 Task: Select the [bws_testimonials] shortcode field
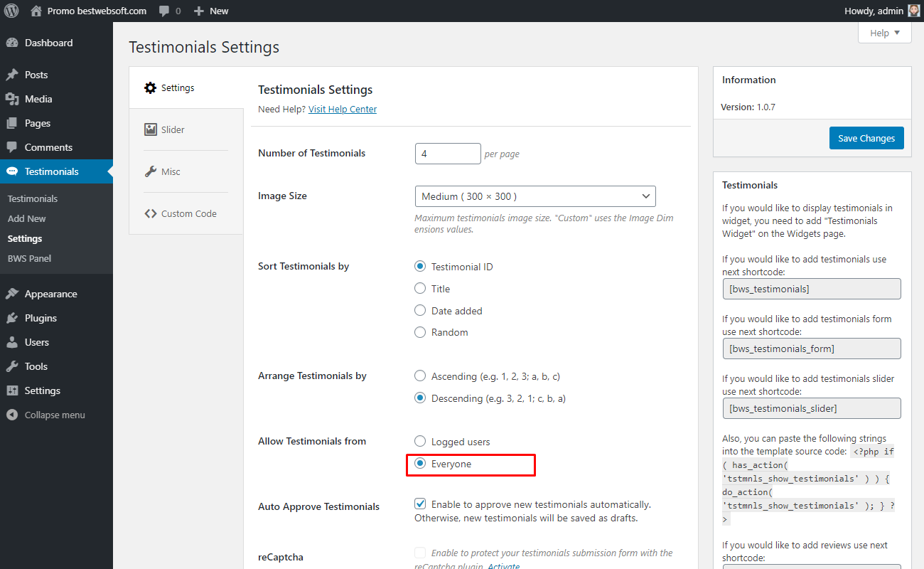tap(812, 289)
